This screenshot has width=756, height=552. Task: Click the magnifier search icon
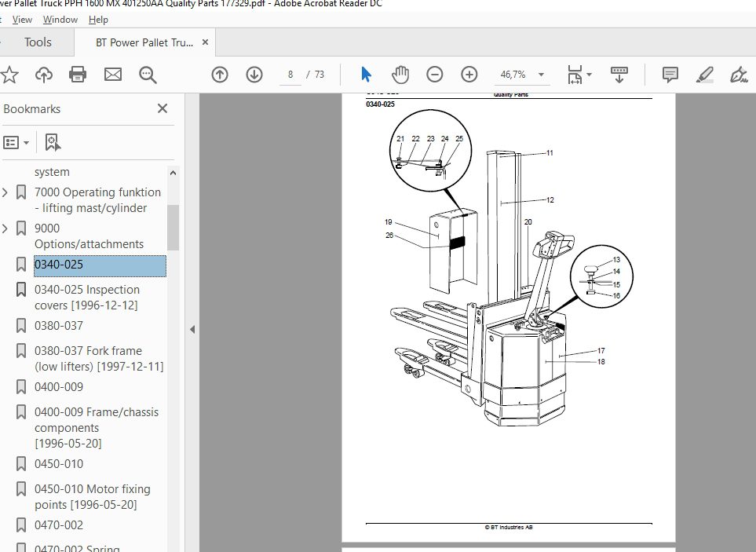(148, 75)
